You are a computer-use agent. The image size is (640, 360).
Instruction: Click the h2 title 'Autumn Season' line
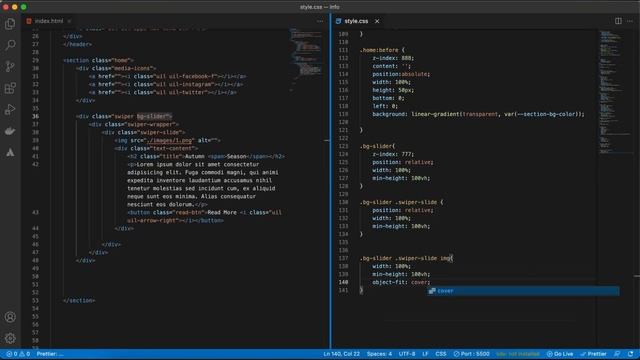[206, 156]
